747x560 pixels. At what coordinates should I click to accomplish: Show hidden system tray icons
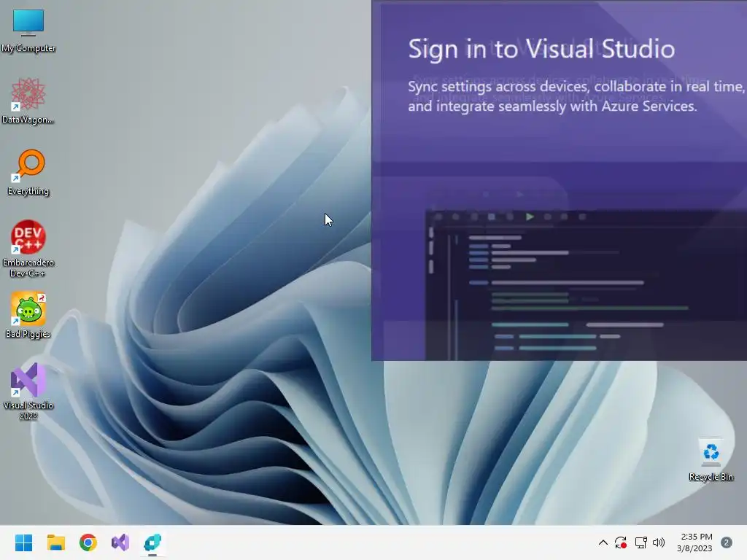(603, 542)
